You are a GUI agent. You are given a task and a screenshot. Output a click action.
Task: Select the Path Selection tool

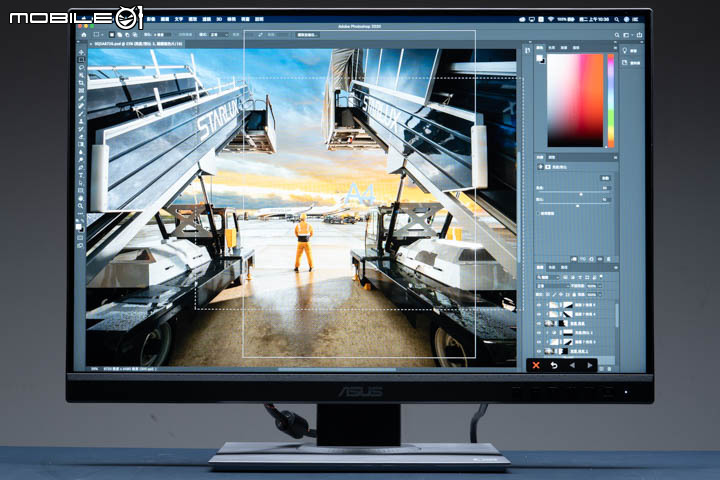(x=82, y=182)
